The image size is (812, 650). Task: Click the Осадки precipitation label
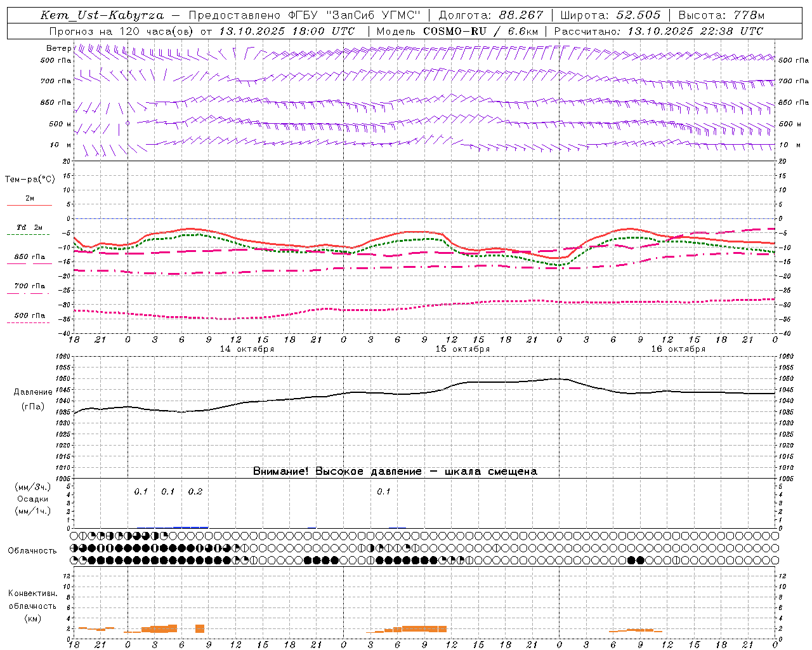32,499
